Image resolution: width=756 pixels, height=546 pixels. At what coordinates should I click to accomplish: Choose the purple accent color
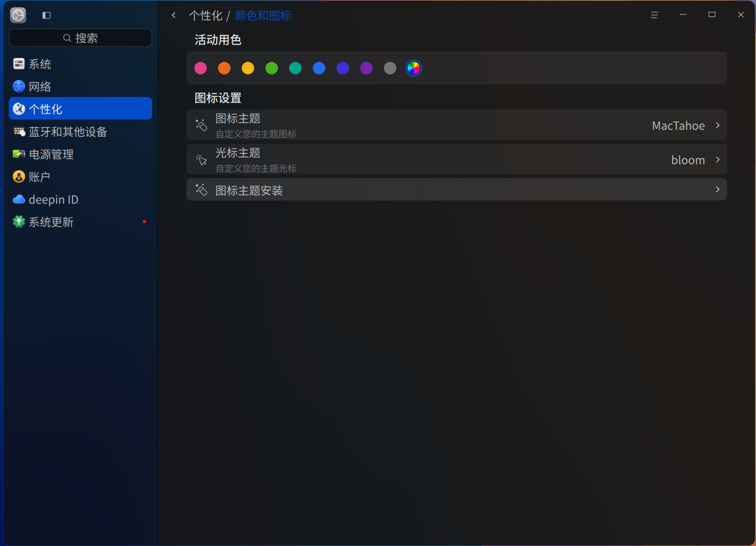[366, 68]
